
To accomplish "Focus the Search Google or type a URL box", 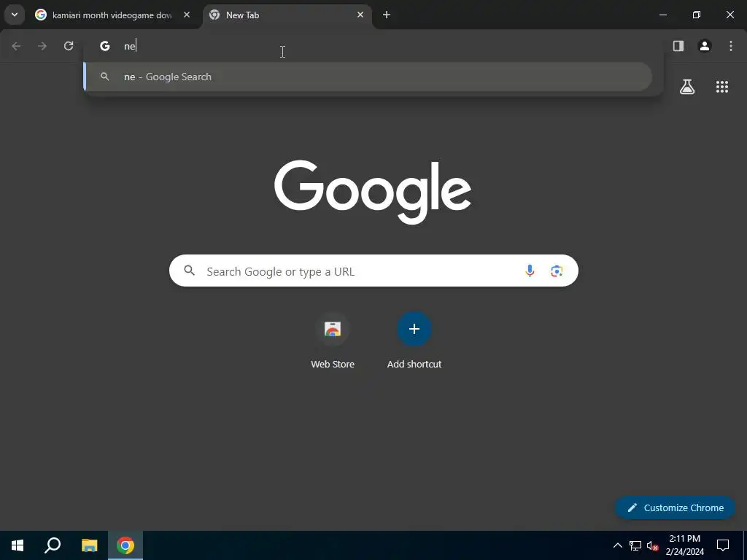I will tap(373, 271).
